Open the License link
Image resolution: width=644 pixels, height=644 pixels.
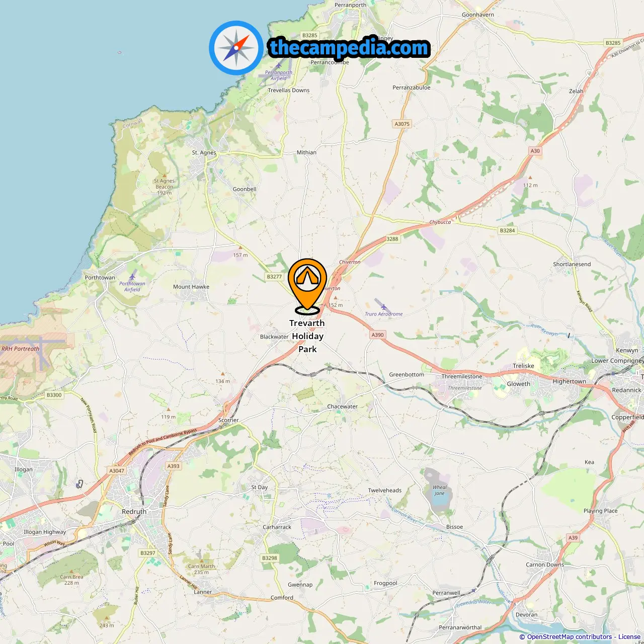coord(629,637)
